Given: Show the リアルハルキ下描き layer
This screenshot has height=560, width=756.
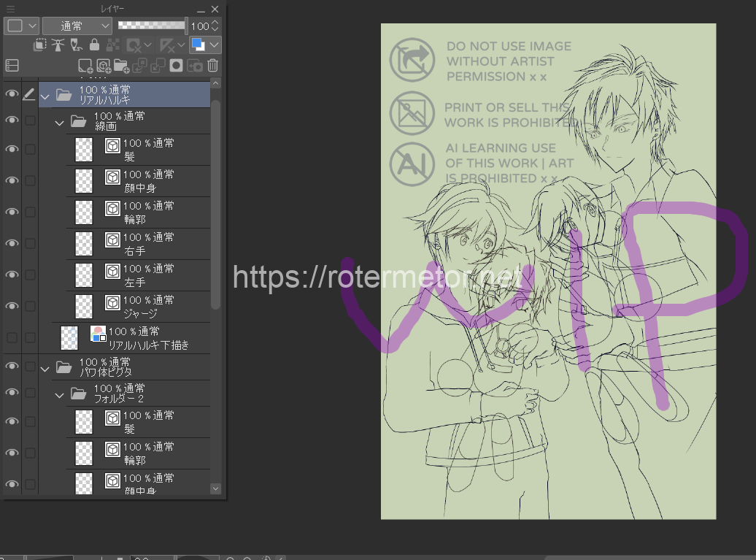Looking at the screenshot, I should tap(12, 337).
